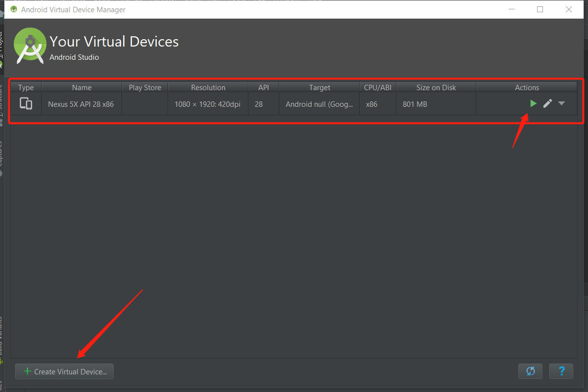Edit the Nexus 5X AVD with pencil icon
The height and width of the screenshot is (392, 588).
click(x=548, y=103)
